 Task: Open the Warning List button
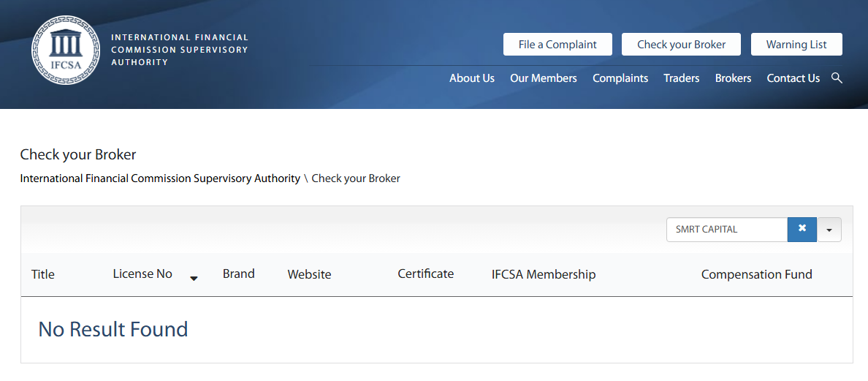click(x=796, y=45)
